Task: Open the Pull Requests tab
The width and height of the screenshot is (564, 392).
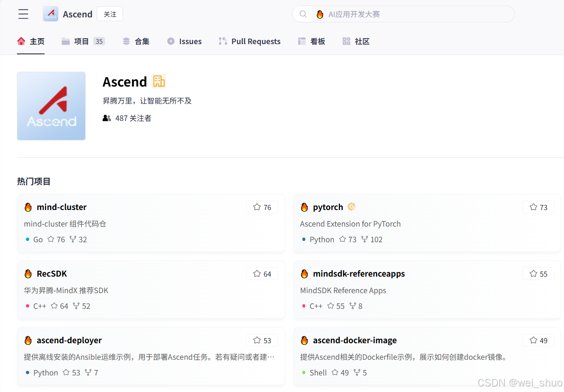Action: [249, 41]
